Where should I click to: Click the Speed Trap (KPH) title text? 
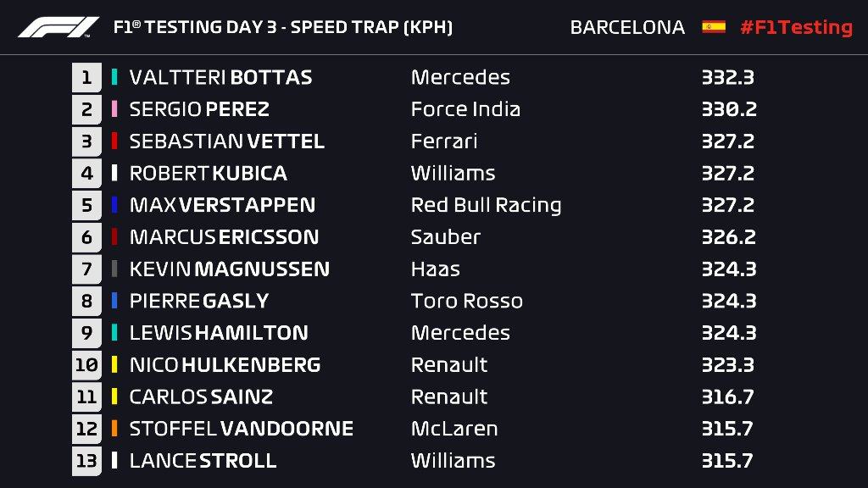pyautogui.click(x=371, y=27)
